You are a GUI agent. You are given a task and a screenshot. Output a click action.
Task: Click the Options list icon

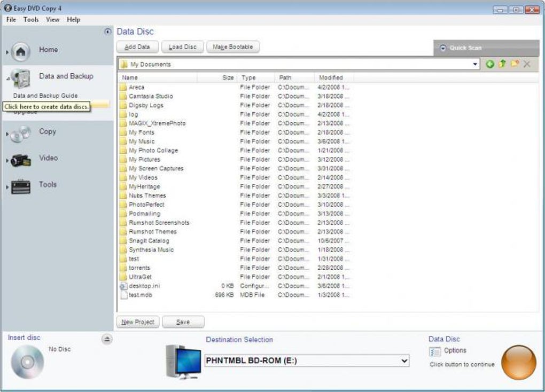click(x=434, y=352)
